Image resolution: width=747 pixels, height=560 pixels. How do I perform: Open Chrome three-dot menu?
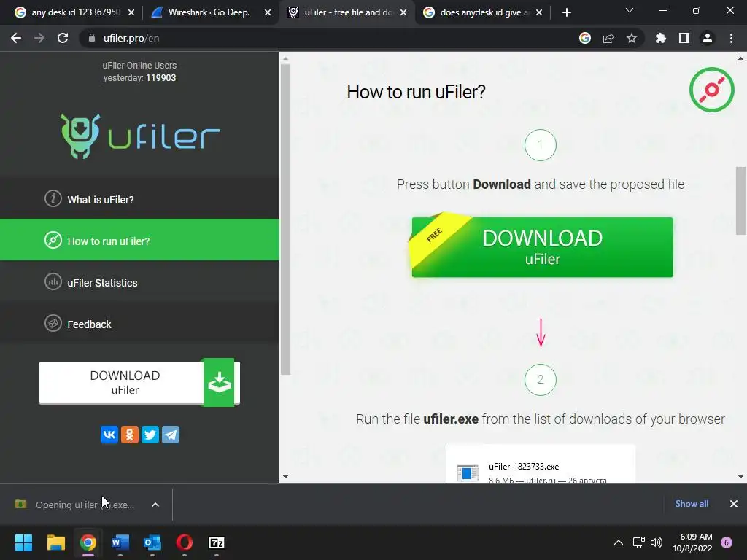tap(731, 38)
